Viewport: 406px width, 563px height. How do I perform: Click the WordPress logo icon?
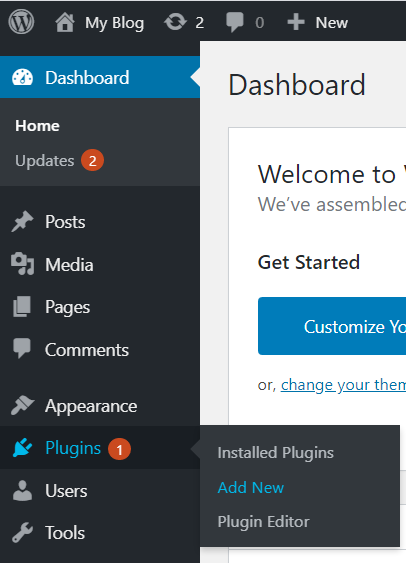(21, 22)
